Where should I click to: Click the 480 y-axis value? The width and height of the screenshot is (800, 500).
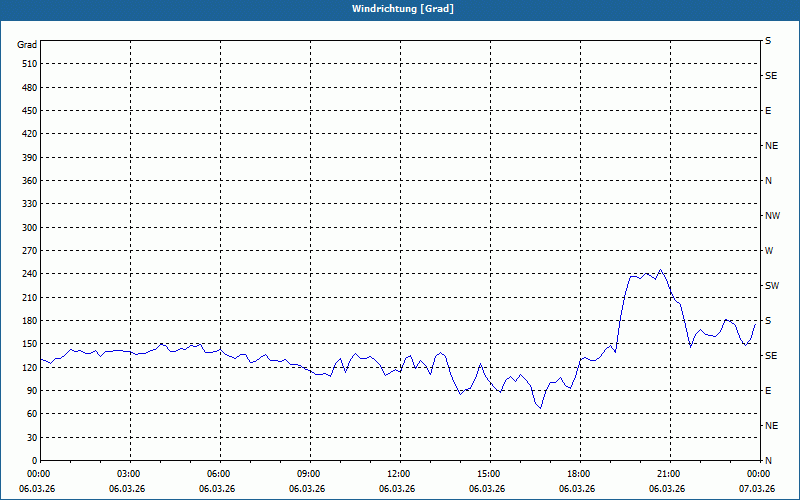pyautogui.click(x=30, y=88)
